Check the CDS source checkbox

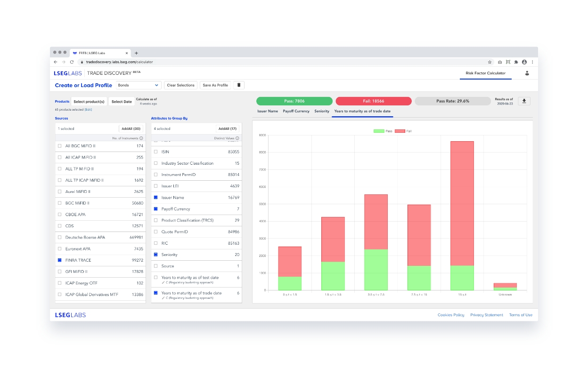60,226
